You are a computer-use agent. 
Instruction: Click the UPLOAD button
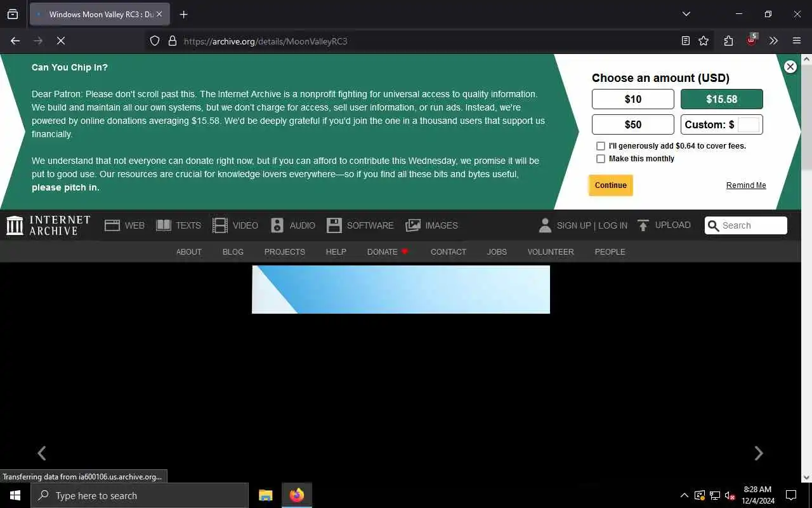point(664,225)
